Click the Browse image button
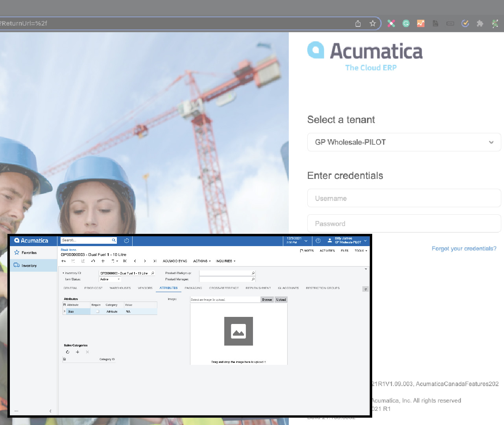This screenshot has height=425, width=504. coord(267,300)
